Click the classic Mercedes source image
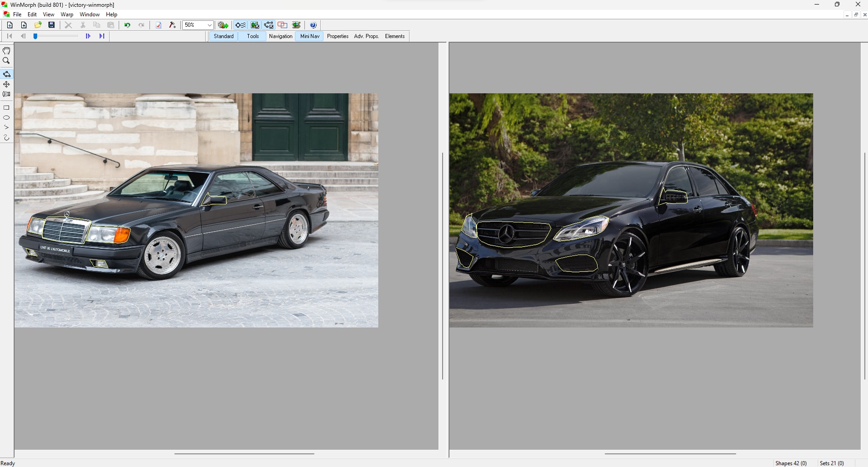This screenshot has width=868, height=467. click(196, 210)
